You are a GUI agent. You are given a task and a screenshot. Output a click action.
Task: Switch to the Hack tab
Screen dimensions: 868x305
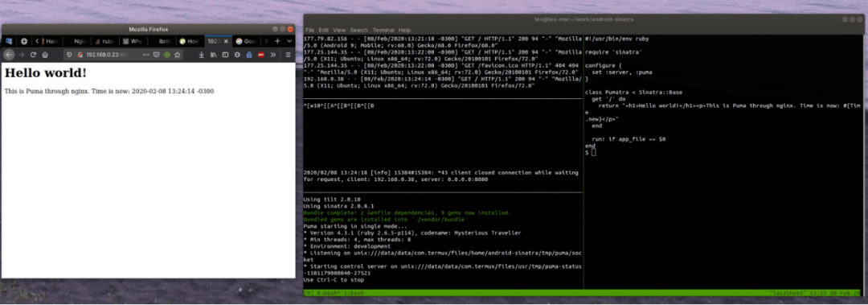pos(51,41)
